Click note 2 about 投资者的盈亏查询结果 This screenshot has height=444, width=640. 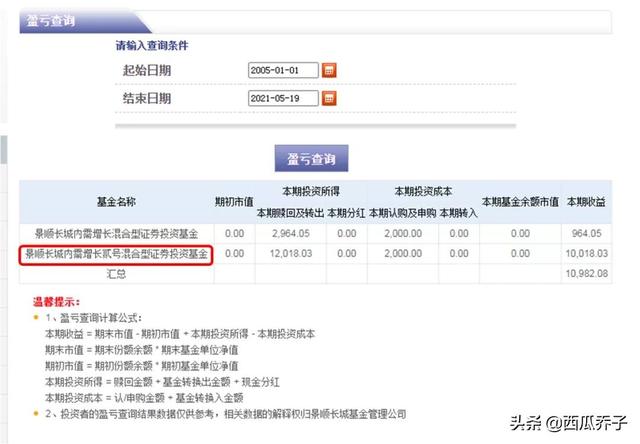226,414
